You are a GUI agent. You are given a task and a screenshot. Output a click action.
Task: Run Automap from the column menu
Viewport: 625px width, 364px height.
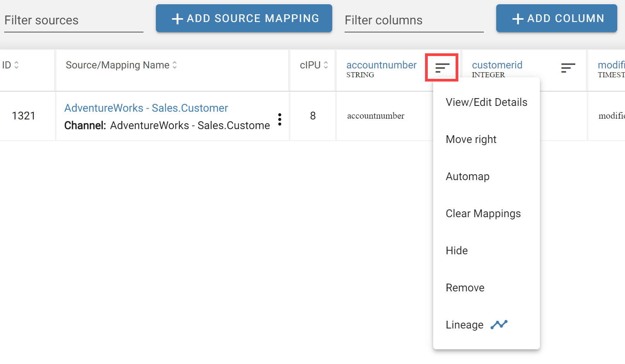(468, 176)
